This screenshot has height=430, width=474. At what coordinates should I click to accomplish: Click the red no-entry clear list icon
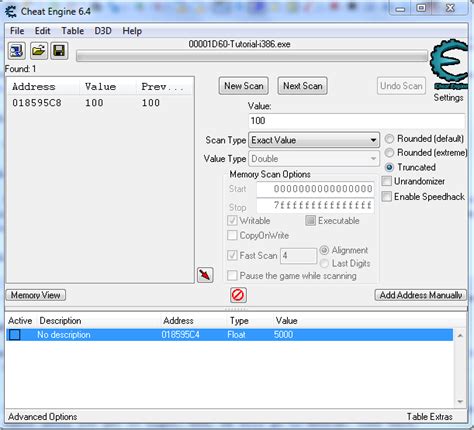pos(238,295)
